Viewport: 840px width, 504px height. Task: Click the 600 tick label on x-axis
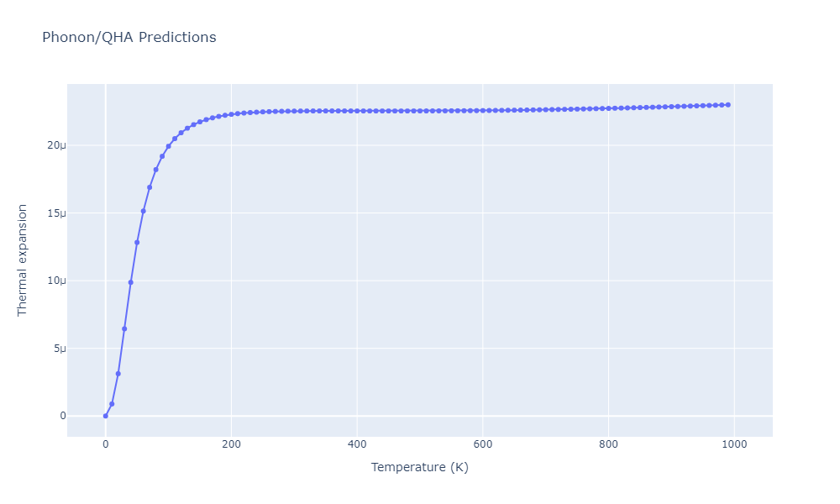483,444
